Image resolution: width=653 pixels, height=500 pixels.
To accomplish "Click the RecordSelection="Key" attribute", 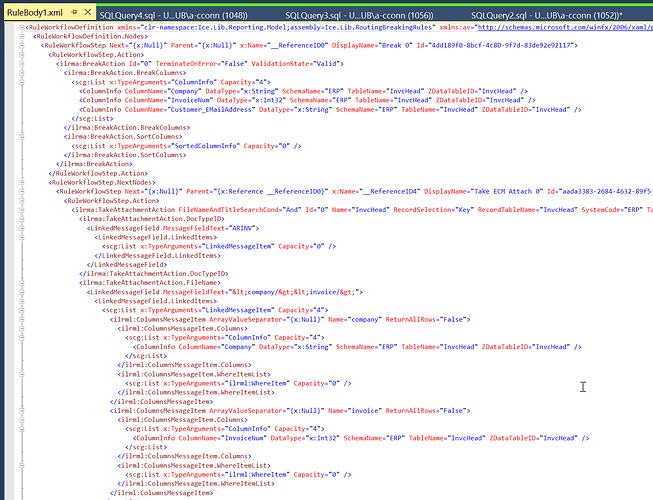I will pyautogui.click(x=434, y=210).
